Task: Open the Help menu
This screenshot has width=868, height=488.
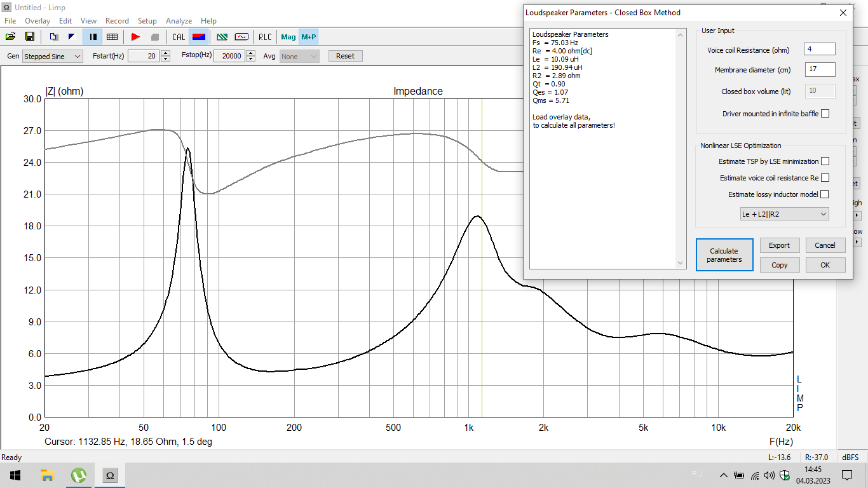Action: pyautogui.click(x=208, y=21)
